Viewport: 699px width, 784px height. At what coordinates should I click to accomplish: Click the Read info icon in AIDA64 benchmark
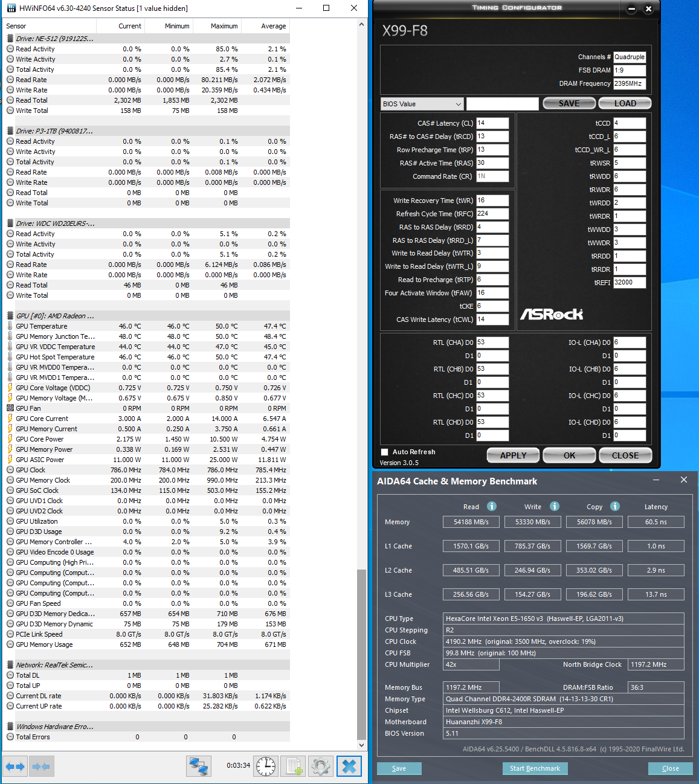tap(492, 506)
